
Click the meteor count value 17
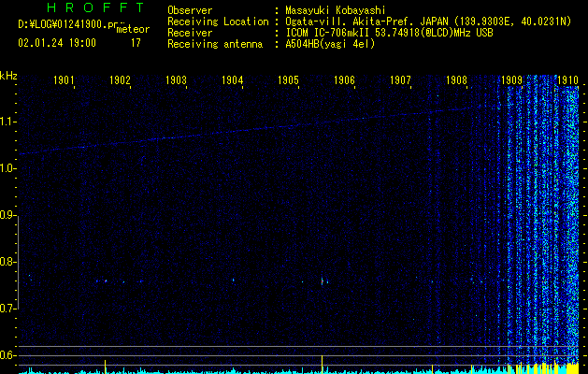coord(136,43)
